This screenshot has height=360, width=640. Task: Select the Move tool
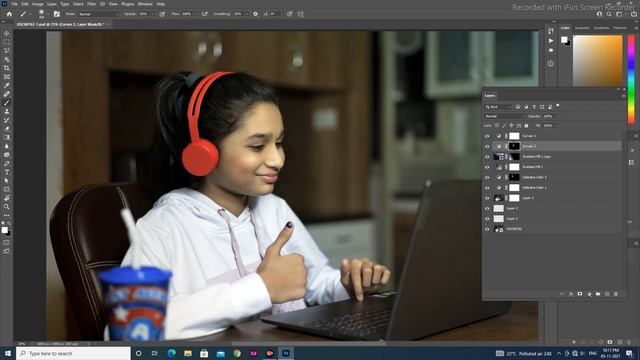(x=7, y=33)
